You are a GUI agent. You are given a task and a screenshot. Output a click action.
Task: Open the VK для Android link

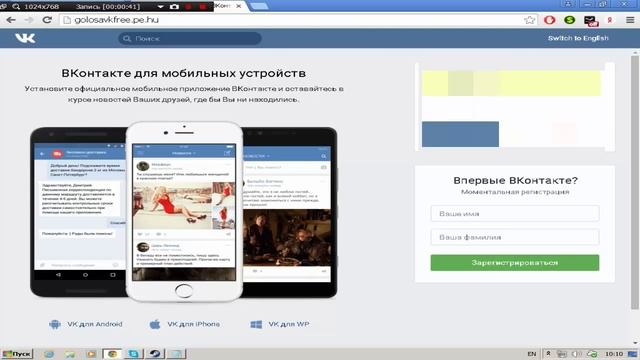[x=94, y=324]
